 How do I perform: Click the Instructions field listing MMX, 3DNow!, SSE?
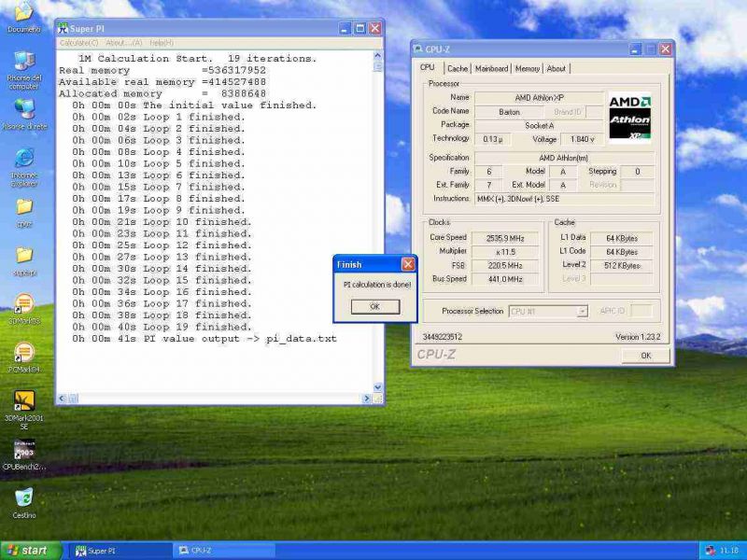point(565,199)
